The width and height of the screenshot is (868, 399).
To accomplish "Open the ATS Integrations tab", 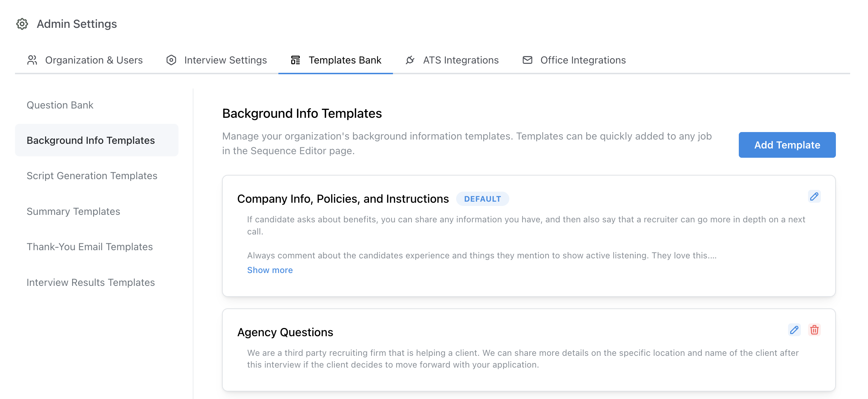I will (x=461, y=60).
